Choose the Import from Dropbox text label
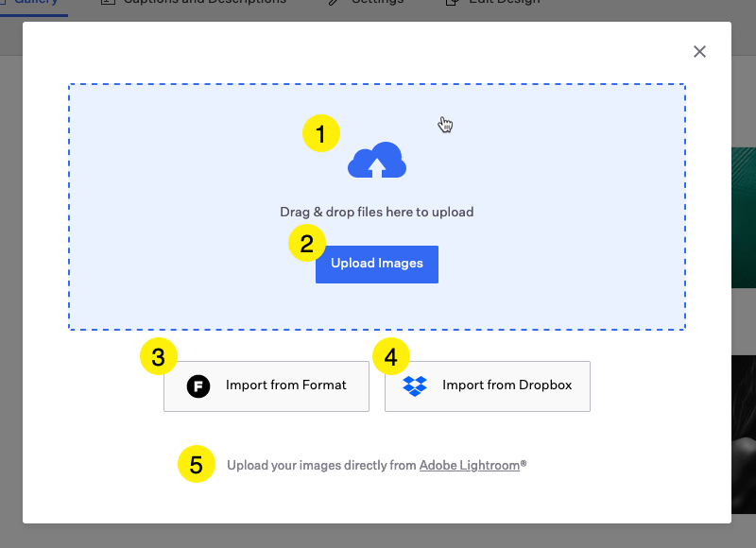756x548 pixels. point(507,385)
